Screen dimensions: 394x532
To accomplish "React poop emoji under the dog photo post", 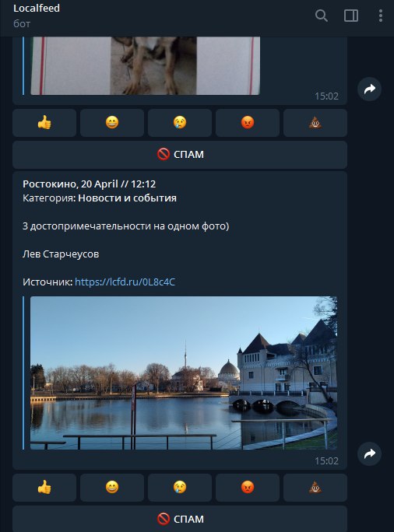I will click(315, 123).
